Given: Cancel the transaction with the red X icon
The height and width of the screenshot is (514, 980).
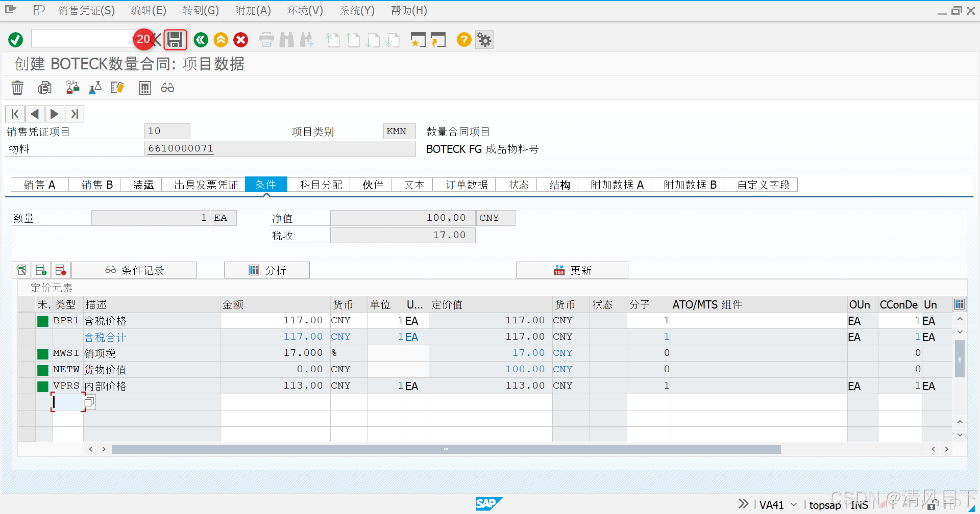Looking at the screenshot, I should coord(240,39).
